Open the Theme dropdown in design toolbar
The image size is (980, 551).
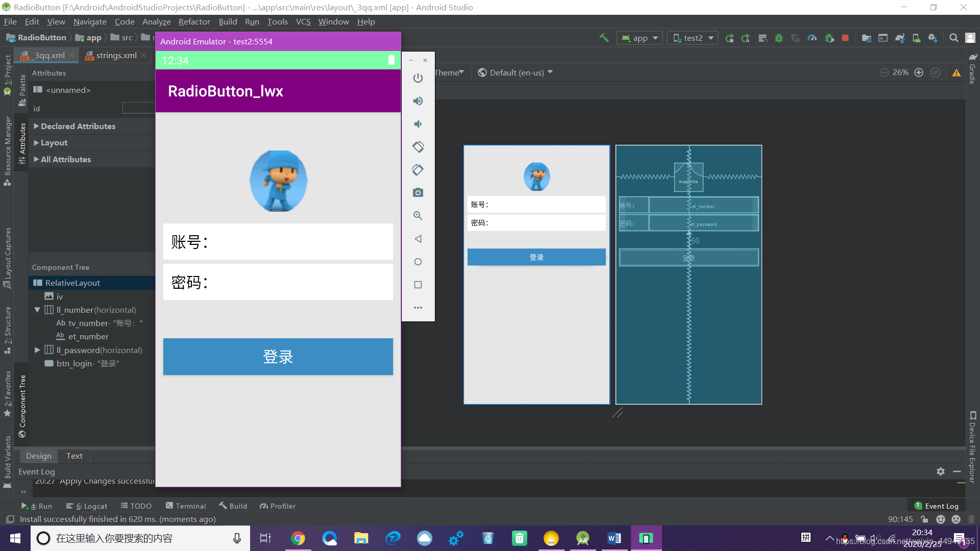click(x=449, y=72)
